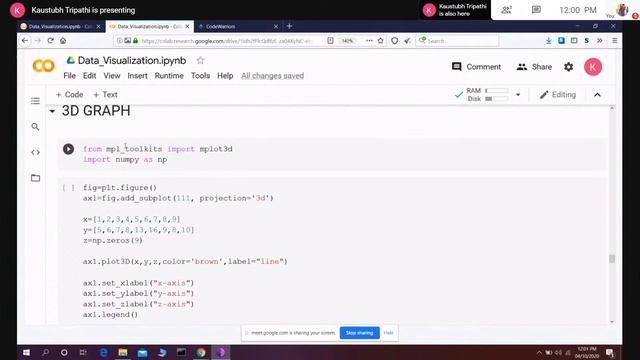Expand the Firefox toolbar overflow chevron
The width and height of the screenshot is (640, 360).
tap(600, 41)
